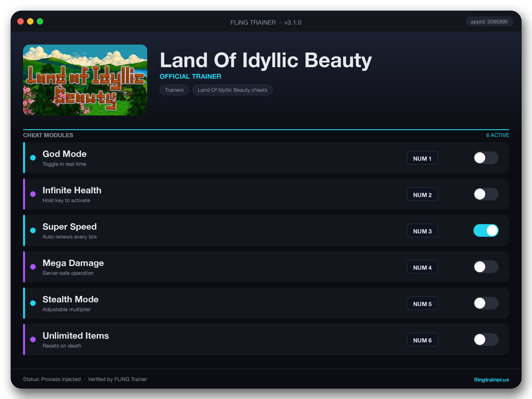Minimize the window with the yellow button
This screenshot has width=532, height=399.
30,22
